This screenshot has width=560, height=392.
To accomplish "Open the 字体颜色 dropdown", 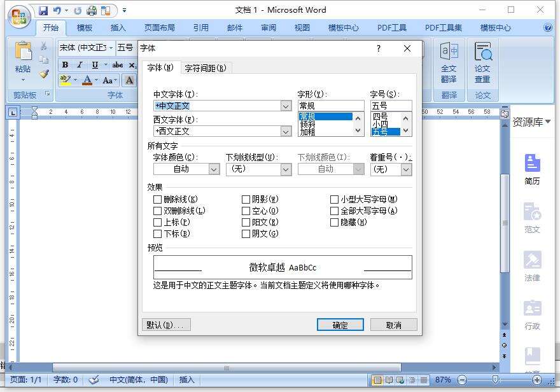I will (x=214, y=169).
